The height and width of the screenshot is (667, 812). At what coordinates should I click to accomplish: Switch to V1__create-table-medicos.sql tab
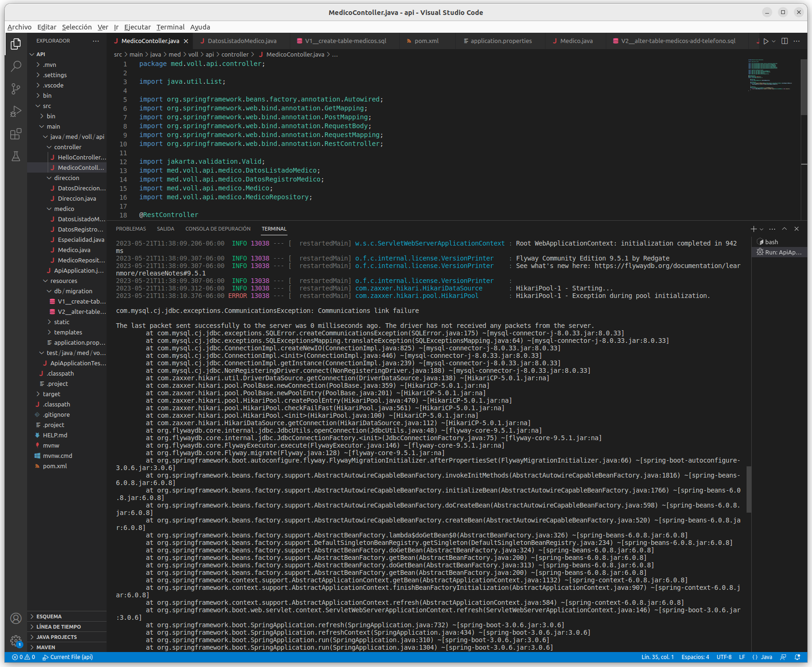tap(345, 41)
